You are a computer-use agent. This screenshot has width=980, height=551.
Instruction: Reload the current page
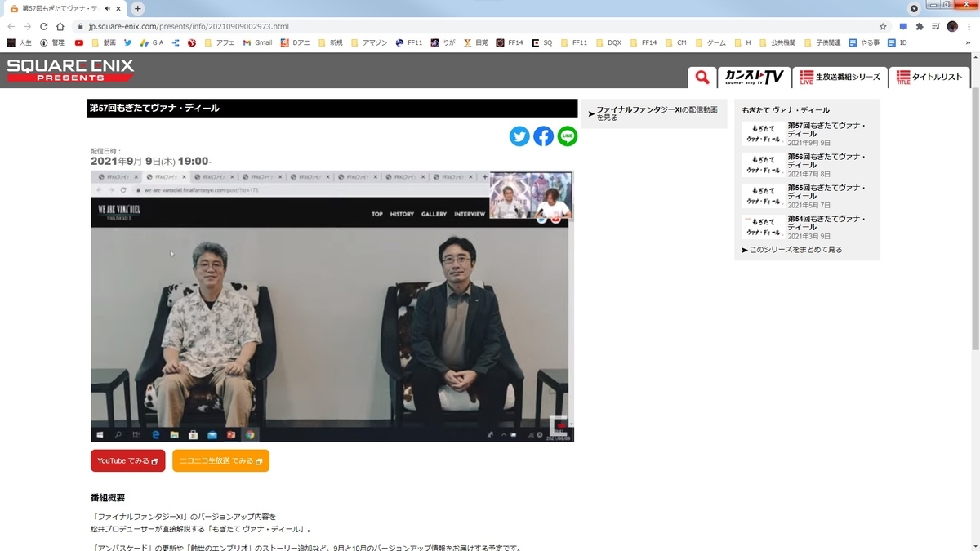(x=44, y=26)
